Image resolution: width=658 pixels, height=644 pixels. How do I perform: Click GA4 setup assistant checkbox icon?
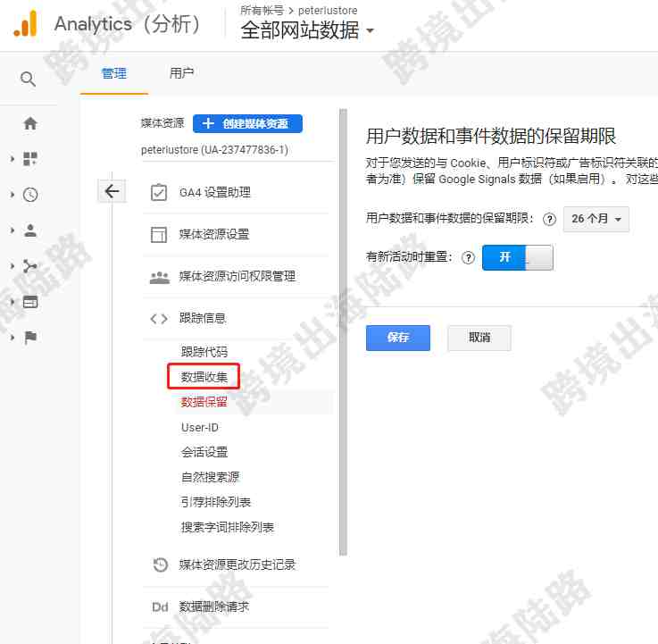pyautogui.click(x=159, y=193)
